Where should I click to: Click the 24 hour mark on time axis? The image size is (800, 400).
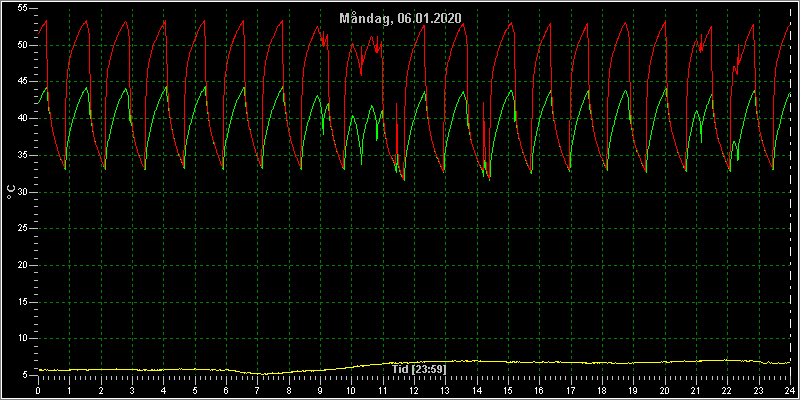pos(790,390)
